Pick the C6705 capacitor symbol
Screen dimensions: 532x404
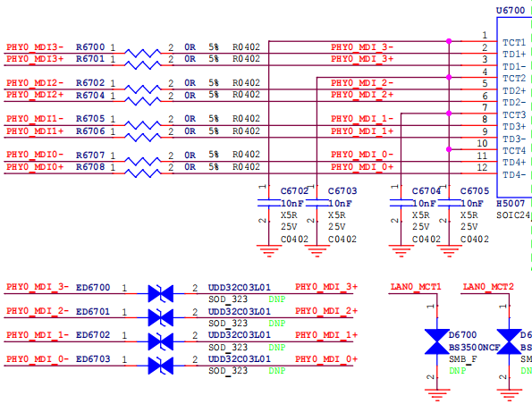point(449,203)
